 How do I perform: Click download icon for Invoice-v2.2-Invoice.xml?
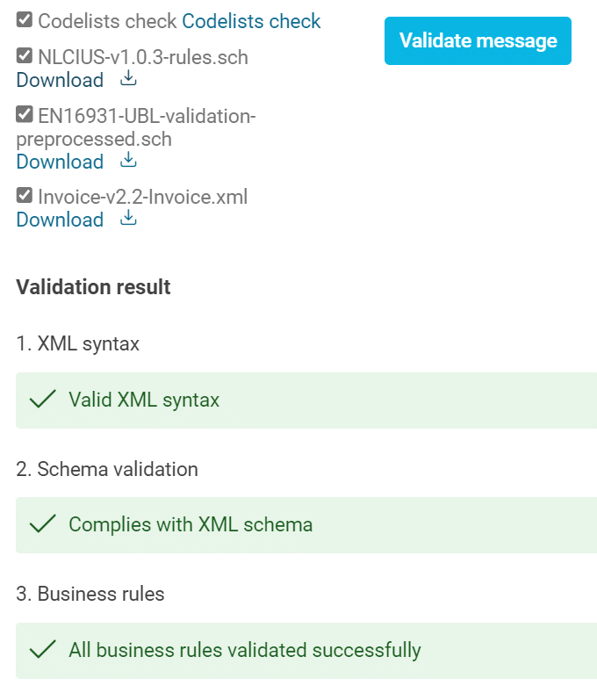pyautogui.click(x=128, y=219)
